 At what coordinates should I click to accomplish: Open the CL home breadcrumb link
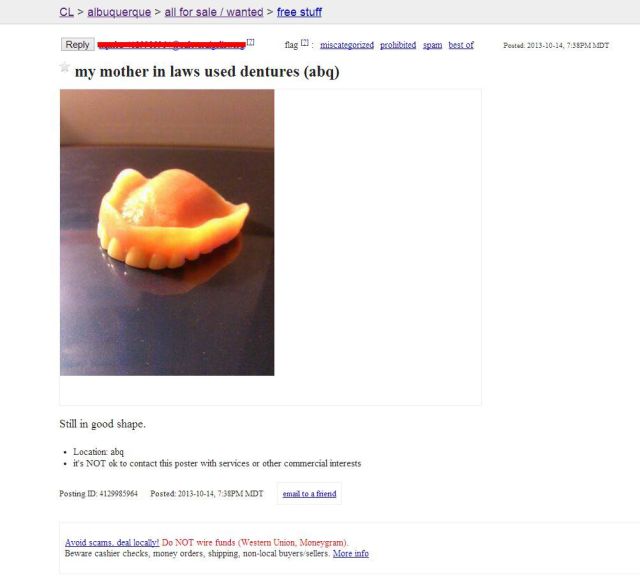point(66,12)
